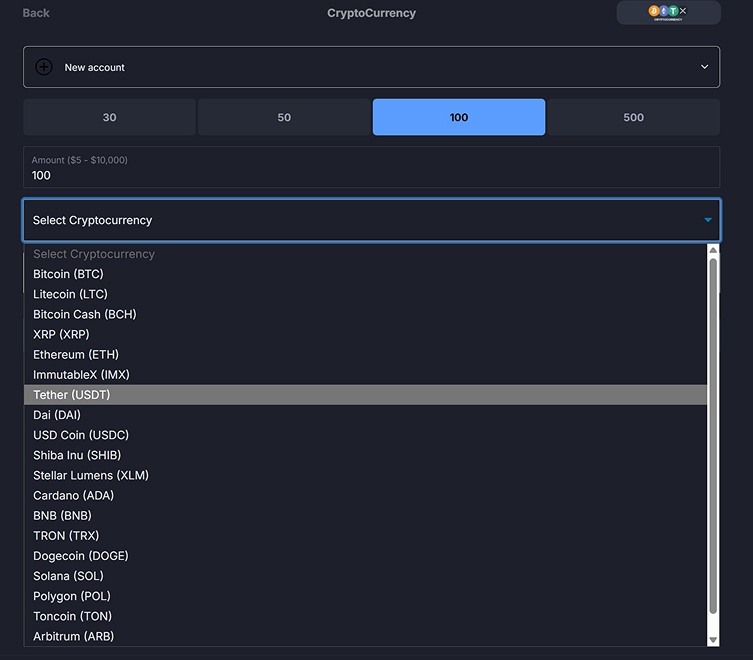Viewport: 753px width, 660px height.
Task: Pick BNB (BNB) option
Action: click(365, 516)
